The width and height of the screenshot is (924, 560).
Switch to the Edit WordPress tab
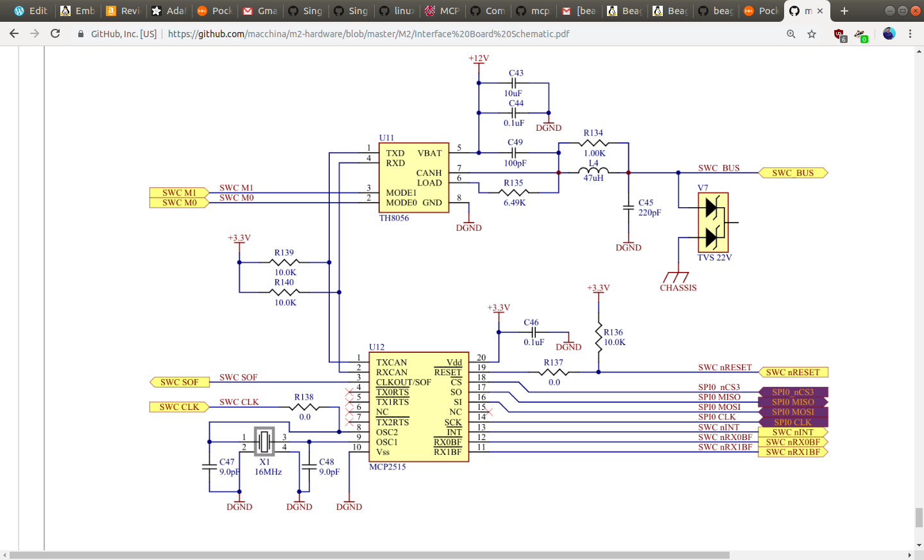click(x=31, y=11)
